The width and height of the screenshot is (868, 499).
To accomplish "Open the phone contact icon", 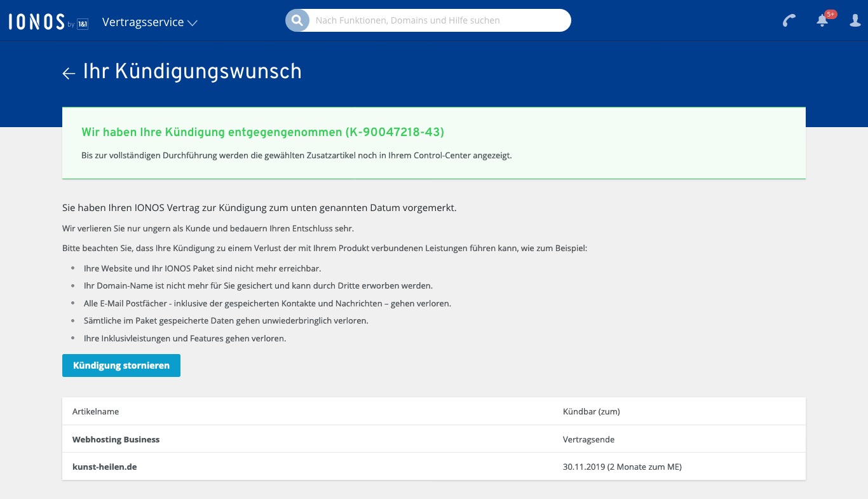I will tap(789, 20).
